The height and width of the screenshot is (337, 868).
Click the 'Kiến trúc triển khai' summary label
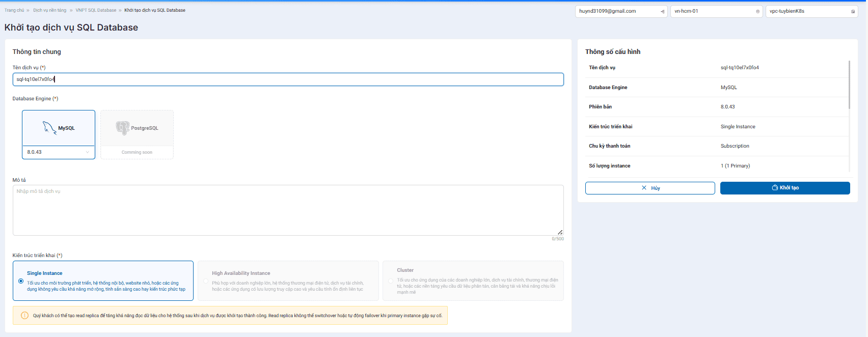tap(611, 127)
